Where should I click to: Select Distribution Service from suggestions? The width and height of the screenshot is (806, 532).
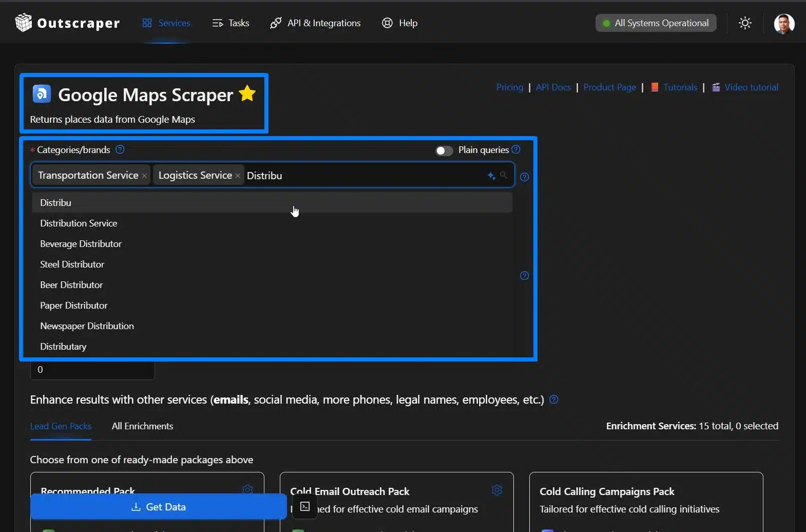point(79,223)
